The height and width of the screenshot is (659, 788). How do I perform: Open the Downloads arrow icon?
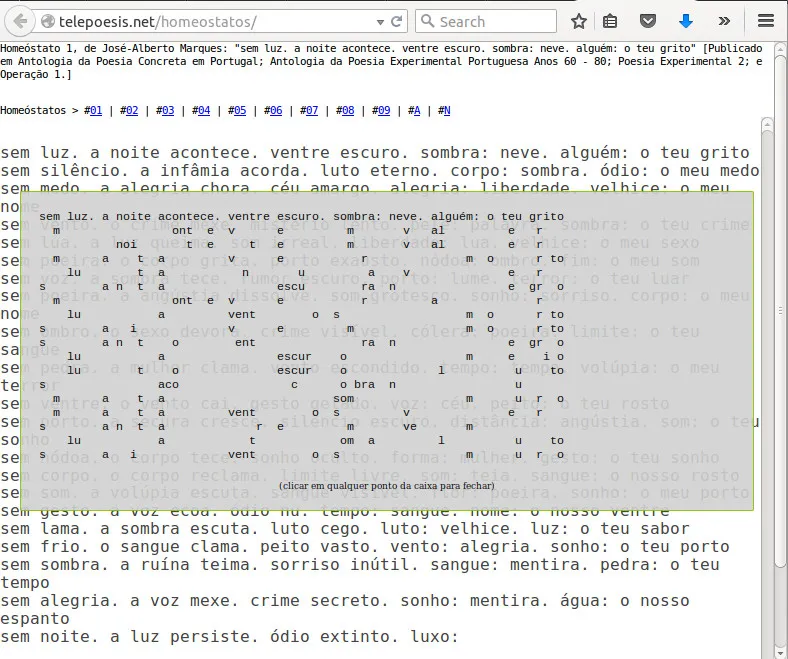(x=686, y=21)
